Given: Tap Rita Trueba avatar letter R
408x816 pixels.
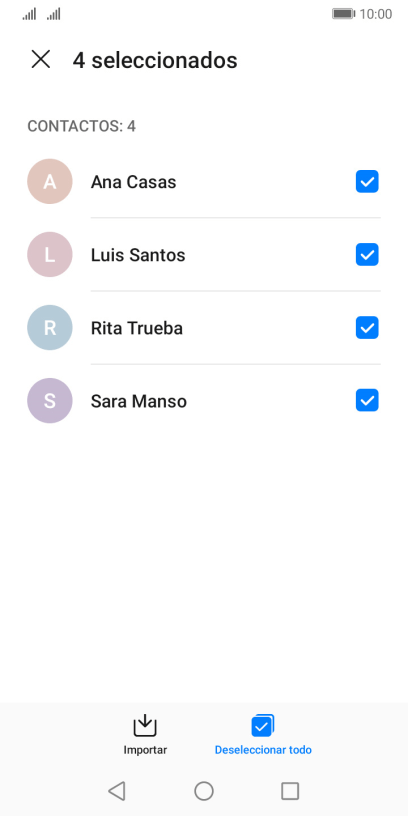Looking at the screenshot, I should tap(49, 327).
